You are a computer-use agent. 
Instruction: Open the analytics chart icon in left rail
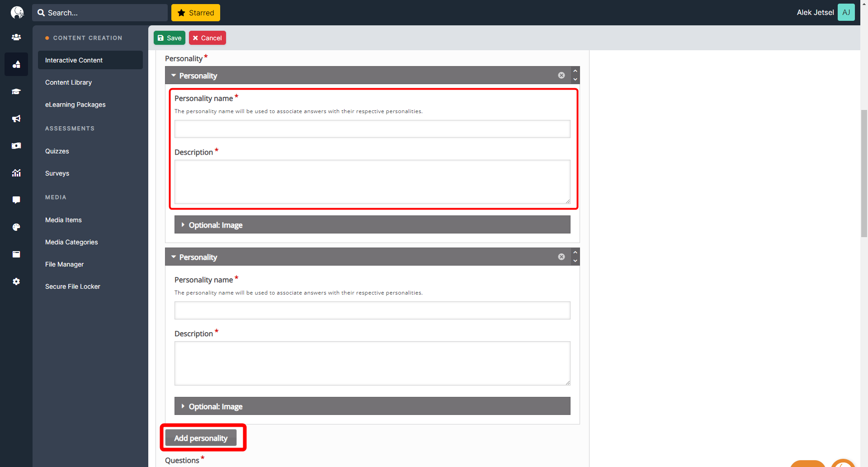[x=16, y=173]
